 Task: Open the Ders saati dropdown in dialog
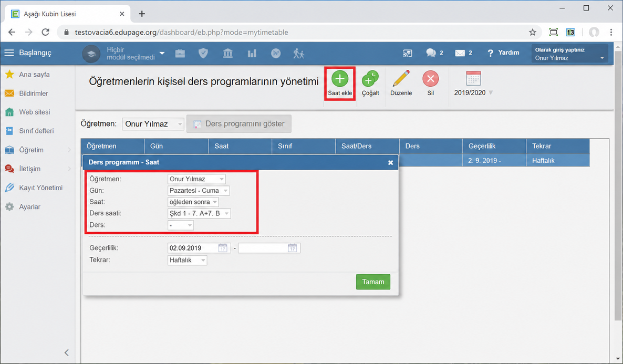pyautogui.click(x=199, y=213)
